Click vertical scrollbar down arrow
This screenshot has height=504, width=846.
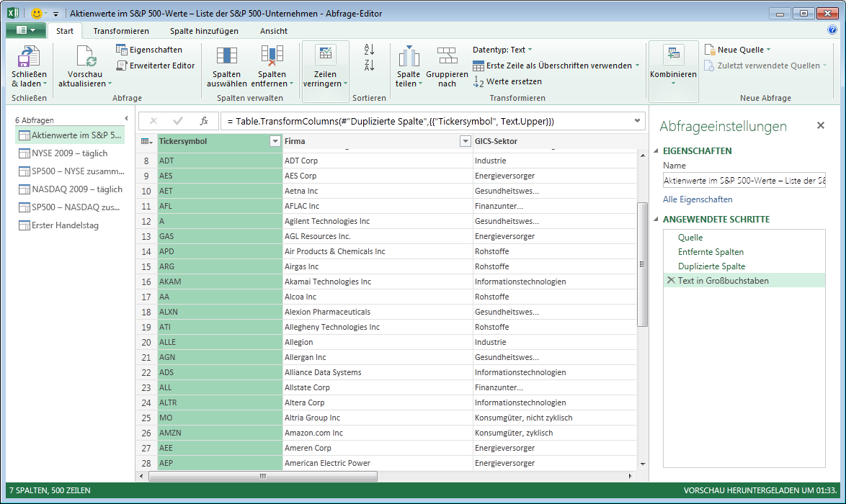tap(642, 464)
